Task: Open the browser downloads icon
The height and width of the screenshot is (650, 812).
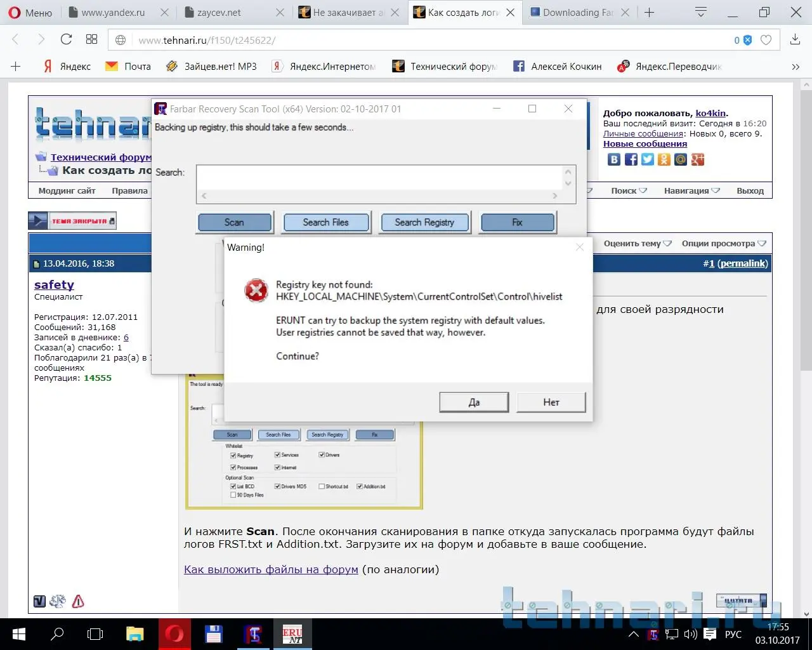Action: (795, 40)
